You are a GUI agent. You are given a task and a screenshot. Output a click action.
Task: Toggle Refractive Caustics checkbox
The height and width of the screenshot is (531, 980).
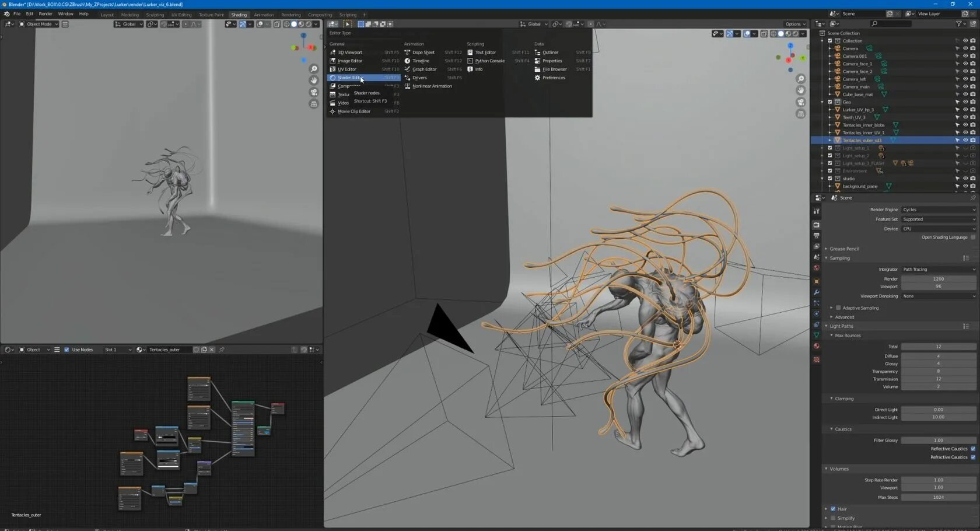point(972,457)
